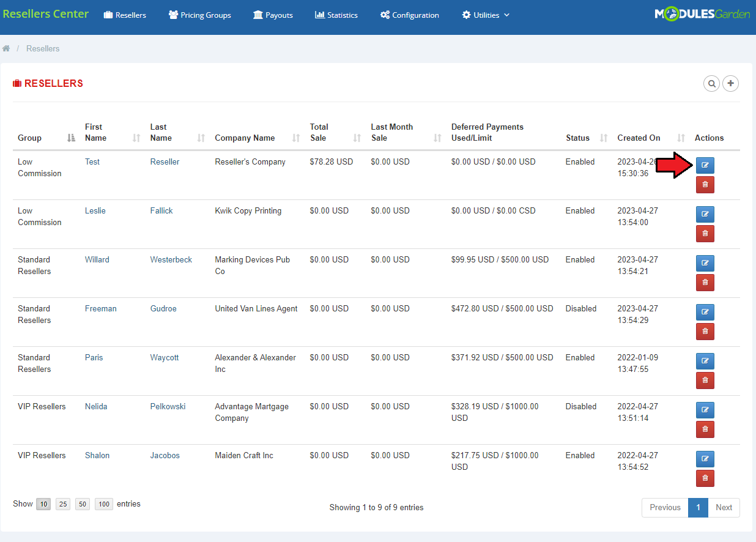This screenshot has height=542, width=756.
Task: Delete Paris Waycott reseller
Action: (705, 381)
